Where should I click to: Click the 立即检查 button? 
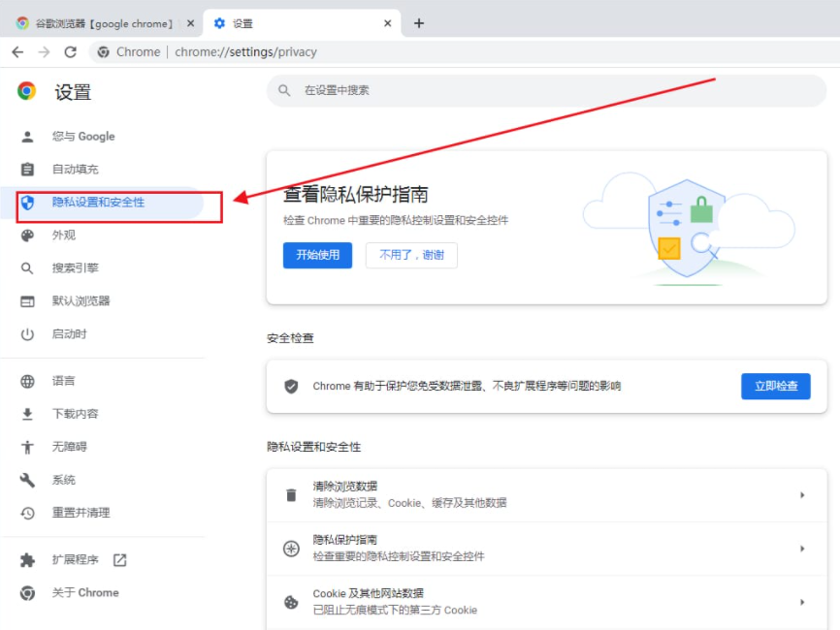point(775,387)
